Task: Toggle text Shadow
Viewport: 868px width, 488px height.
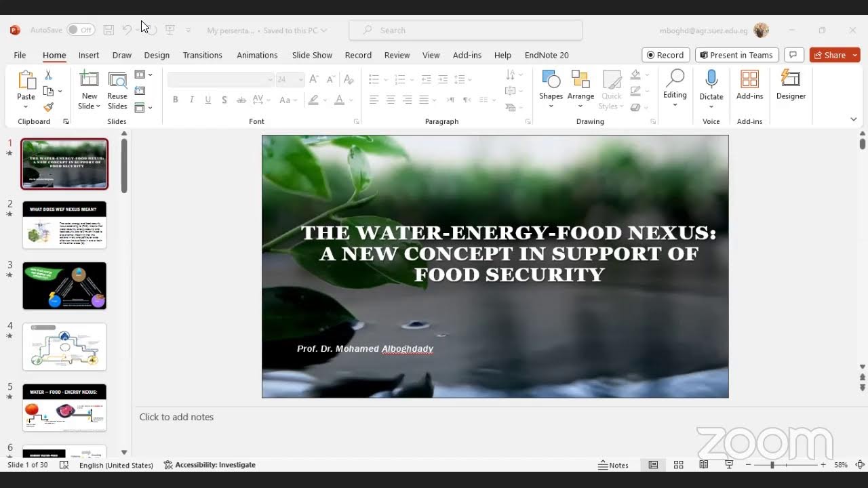Action: point(224,100)
